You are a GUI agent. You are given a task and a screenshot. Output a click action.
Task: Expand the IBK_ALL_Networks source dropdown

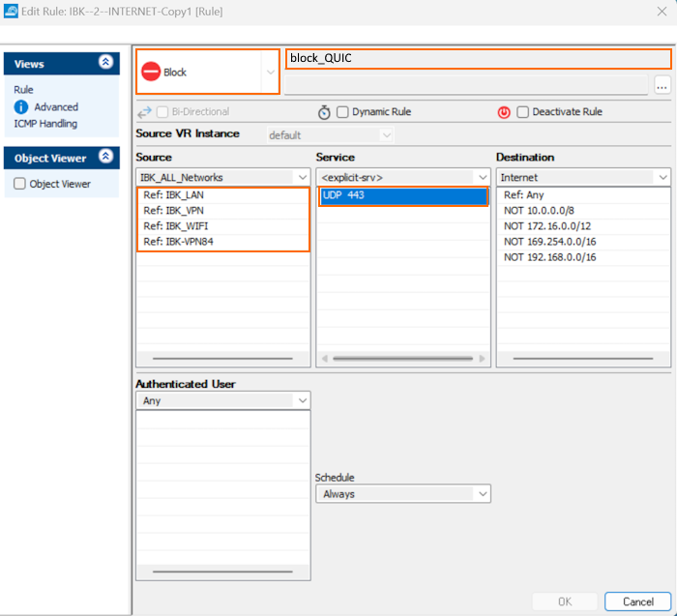click(x=301, y=178)
